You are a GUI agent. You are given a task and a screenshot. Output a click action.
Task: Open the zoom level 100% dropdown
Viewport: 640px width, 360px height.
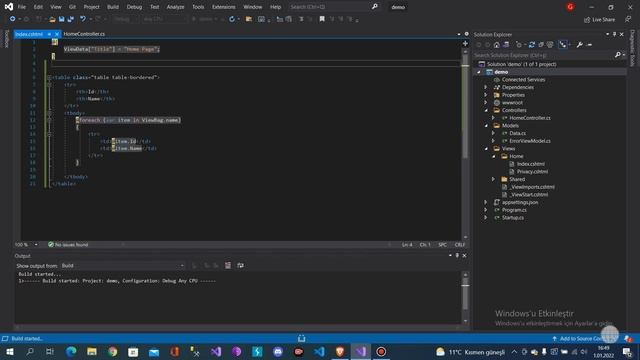(36, 245)
